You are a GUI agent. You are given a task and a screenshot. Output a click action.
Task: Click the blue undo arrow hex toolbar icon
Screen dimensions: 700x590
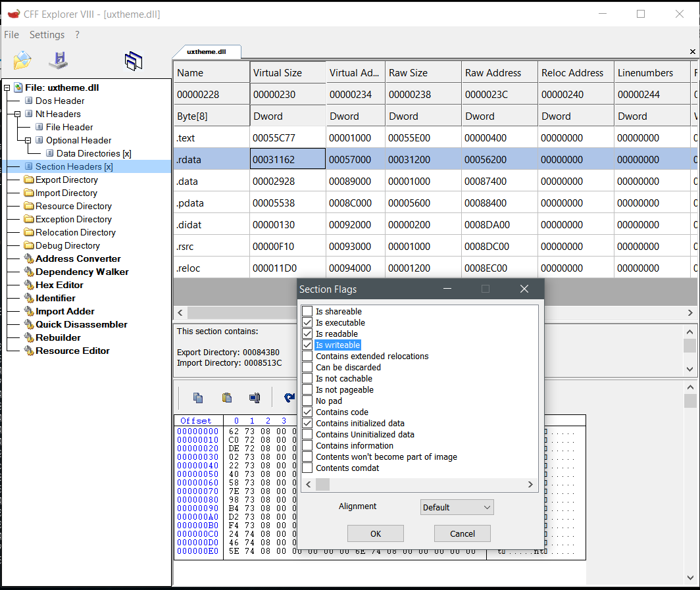pos(289,398)
